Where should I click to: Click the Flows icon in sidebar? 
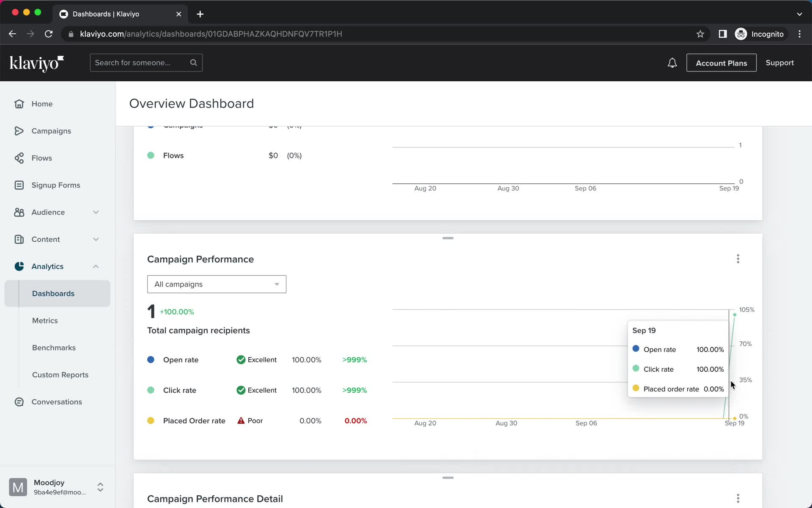coord(19,158)
